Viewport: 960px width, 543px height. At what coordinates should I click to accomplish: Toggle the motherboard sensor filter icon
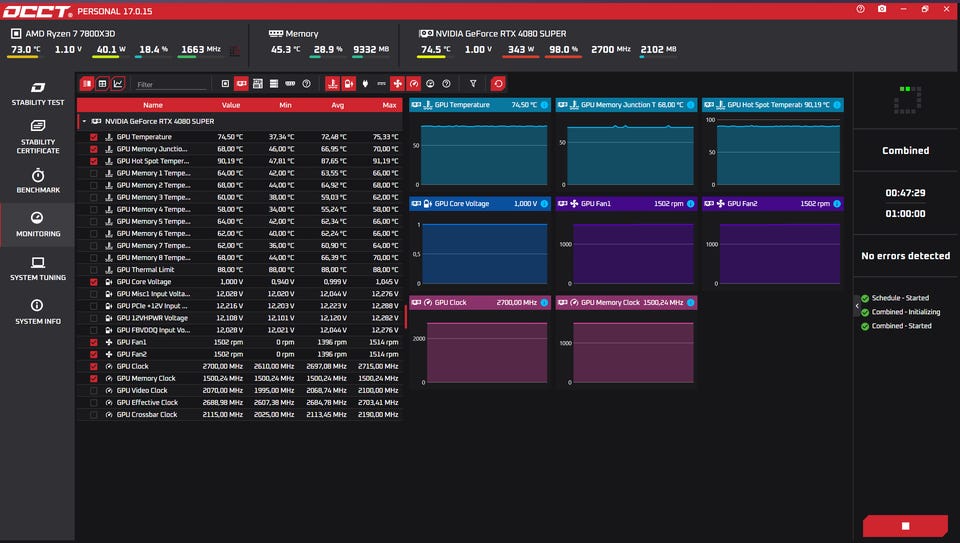258,84
